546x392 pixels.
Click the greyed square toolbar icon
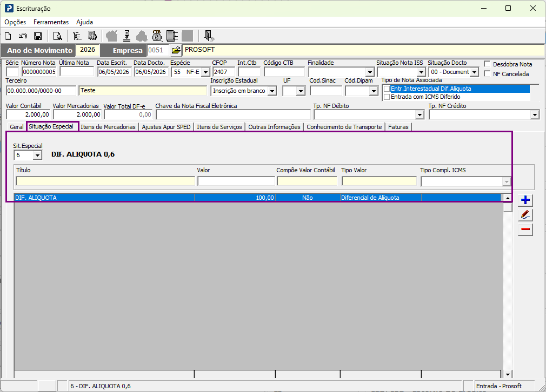point(188,36)
